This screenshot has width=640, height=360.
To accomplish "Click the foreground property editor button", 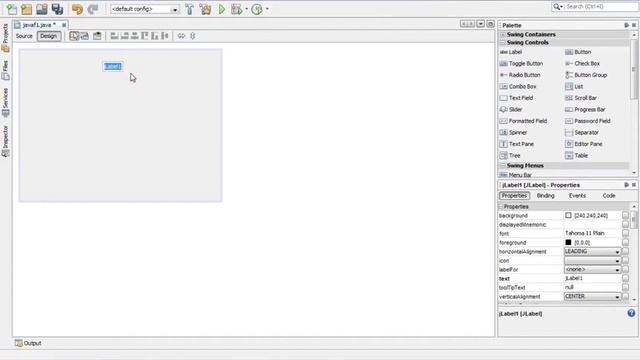I will click(625, 242).
